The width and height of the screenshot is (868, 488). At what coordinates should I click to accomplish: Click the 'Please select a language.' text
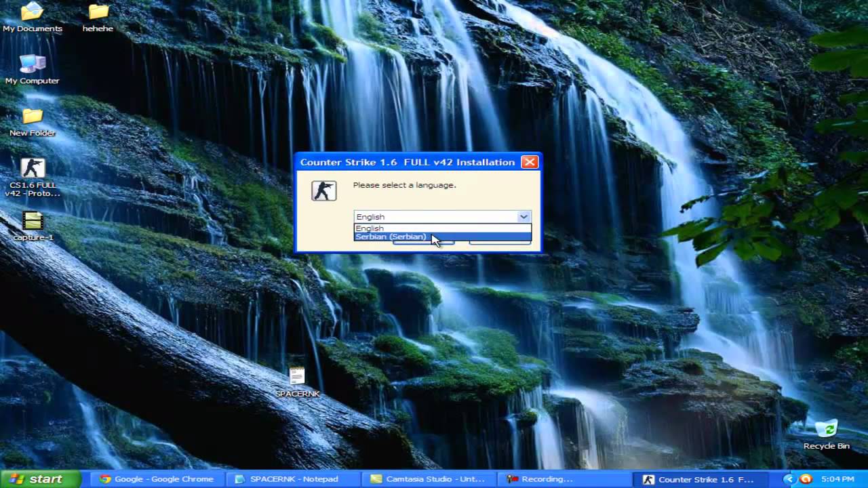(x=404, y=185)
